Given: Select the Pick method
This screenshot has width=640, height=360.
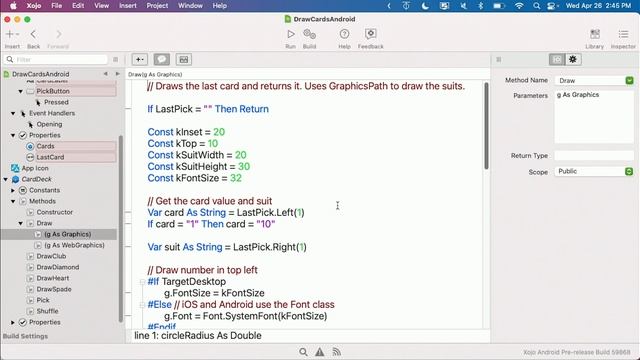Looking at the screenshot, I should click(43, 300).
